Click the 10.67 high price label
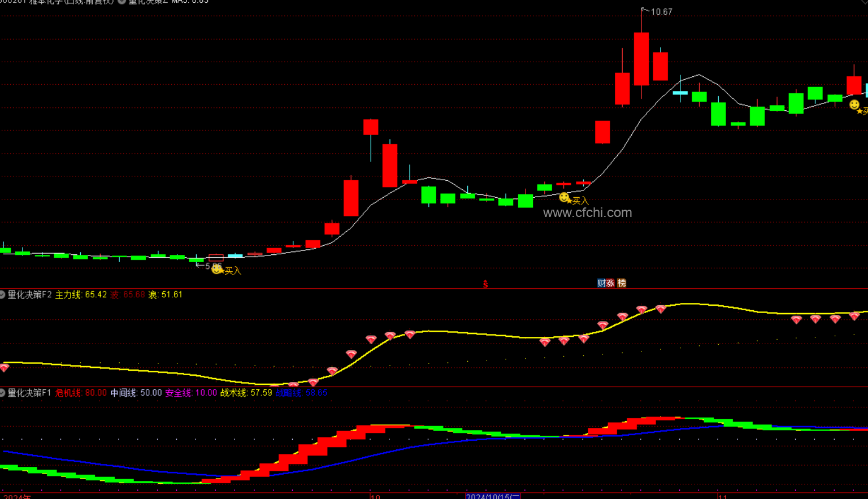The image size is (868, 499). 661,12
